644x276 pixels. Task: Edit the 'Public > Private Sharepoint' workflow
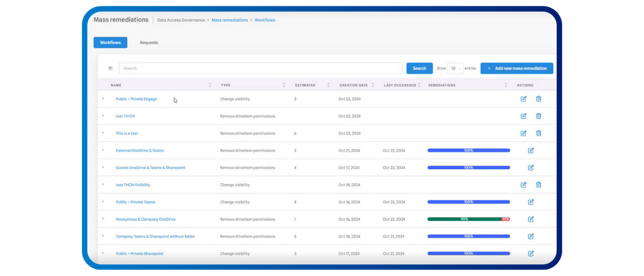(530, 253)
